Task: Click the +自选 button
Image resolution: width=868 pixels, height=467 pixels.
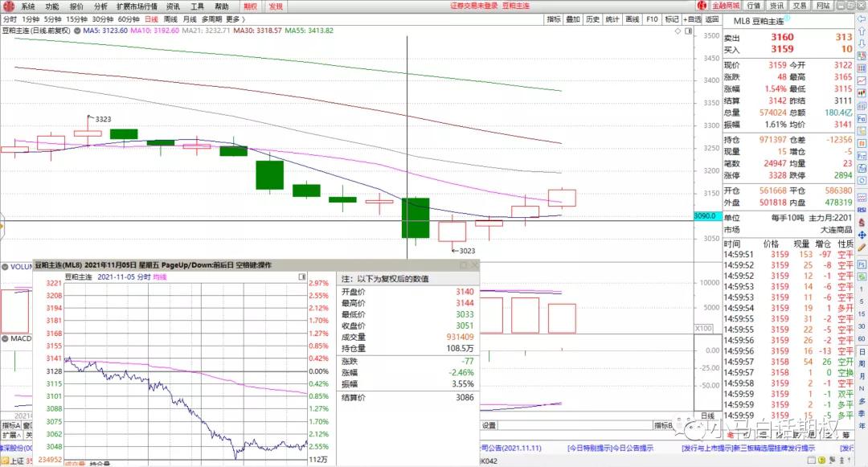Action: click(692, 18)
